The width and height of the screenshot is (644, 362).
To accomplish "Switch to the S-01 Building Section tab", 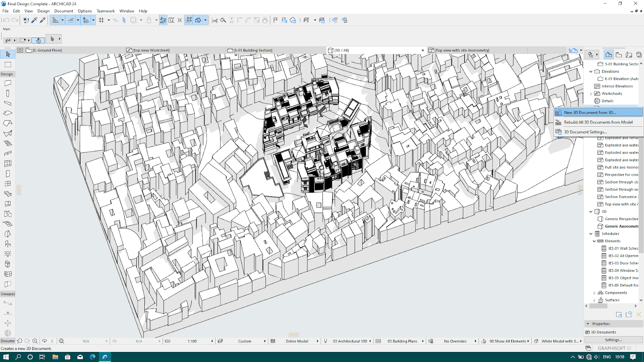I will point(253,50).
